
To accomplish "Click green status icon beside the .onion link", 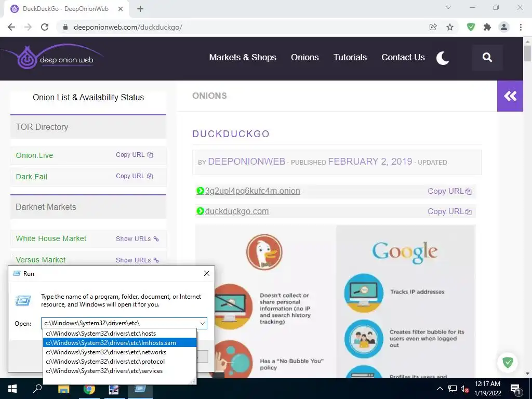I will [x=200, y=191].
